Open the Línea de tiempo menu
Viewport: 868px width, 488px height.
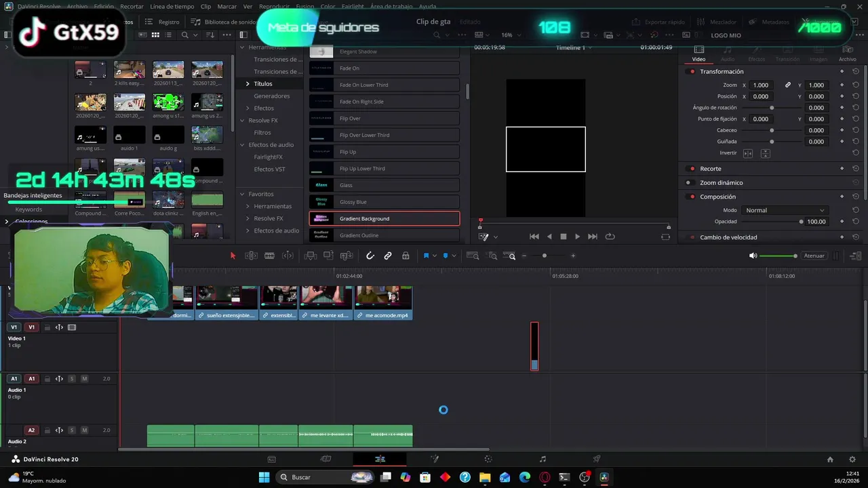coord(172,6)
